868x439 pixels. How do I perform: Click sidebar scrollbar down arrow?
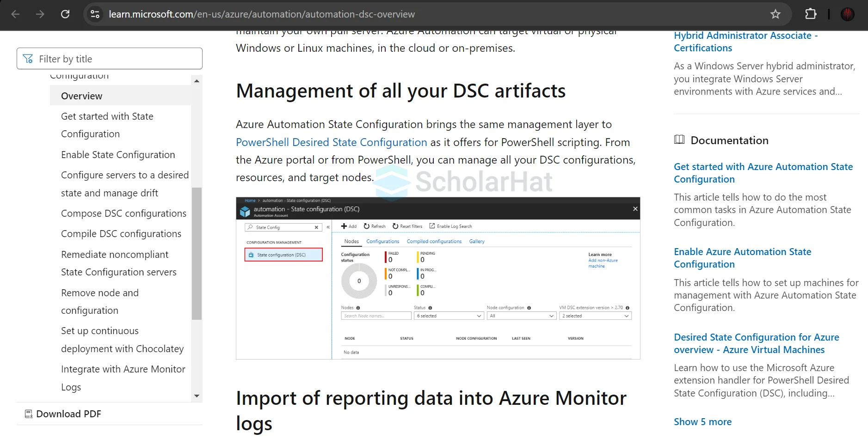click(x=197, y=396)
